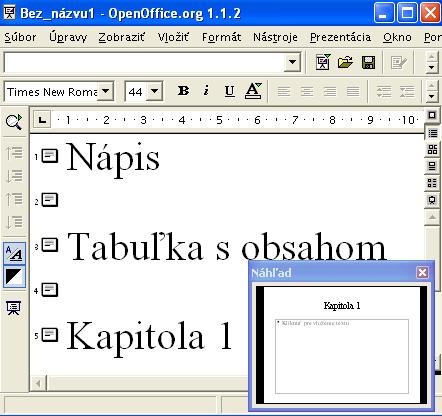Expand the font name dropdown
This screenshot has height=416, width=442.
tap(105, 91)
